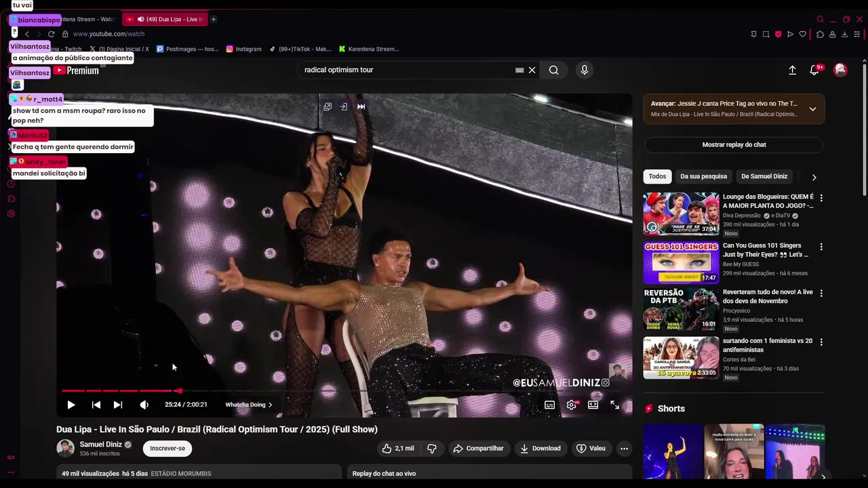Viewport: 868px width, 488px height.
Task: Open 'surtando com 1 feminista vs 20' title
Action: coord(767,345)
